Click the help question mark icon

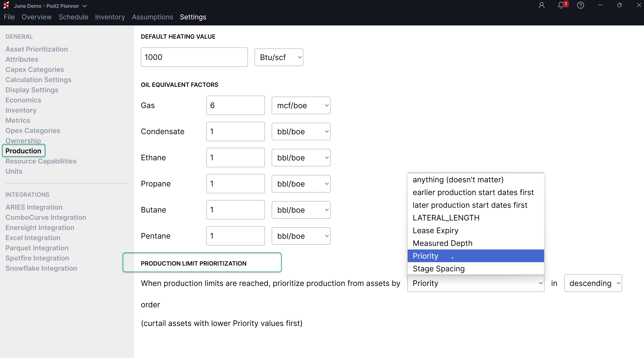[x=581, y=5]
